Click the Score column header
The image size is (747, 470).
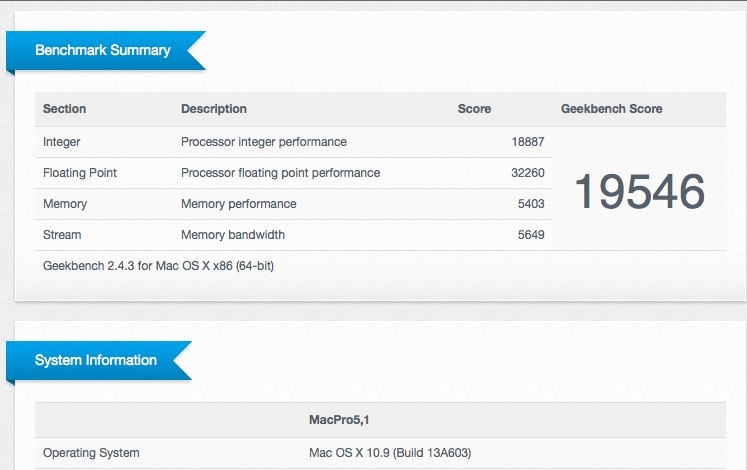pyautogui.click(x=474, y=109)
